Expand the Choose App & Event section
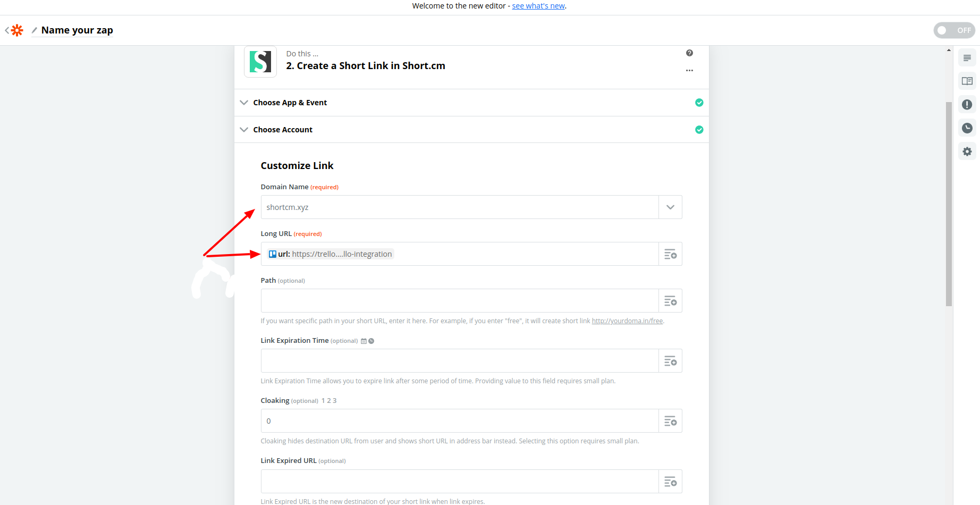This screenshot has height=505, width=980. click(x=290, y=103)
